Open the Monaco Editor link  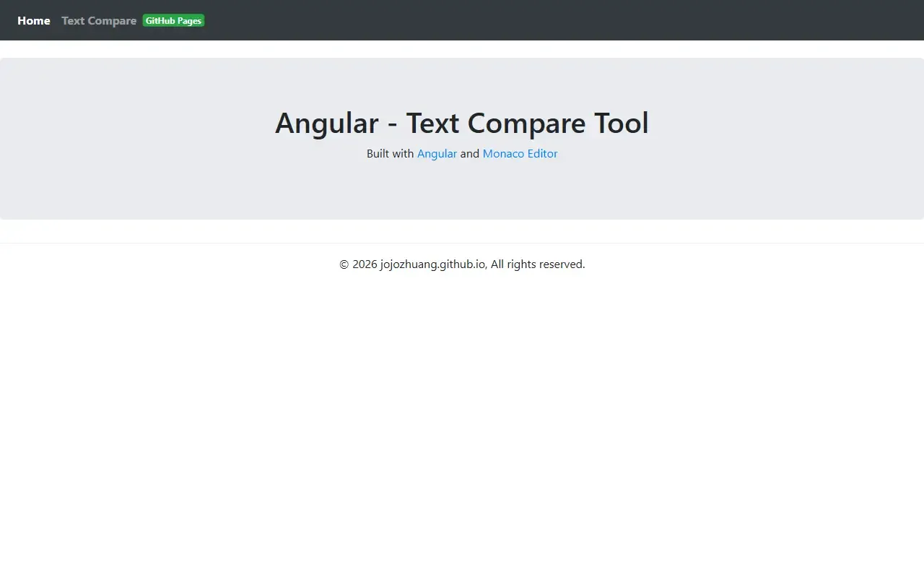coord(520,153)
